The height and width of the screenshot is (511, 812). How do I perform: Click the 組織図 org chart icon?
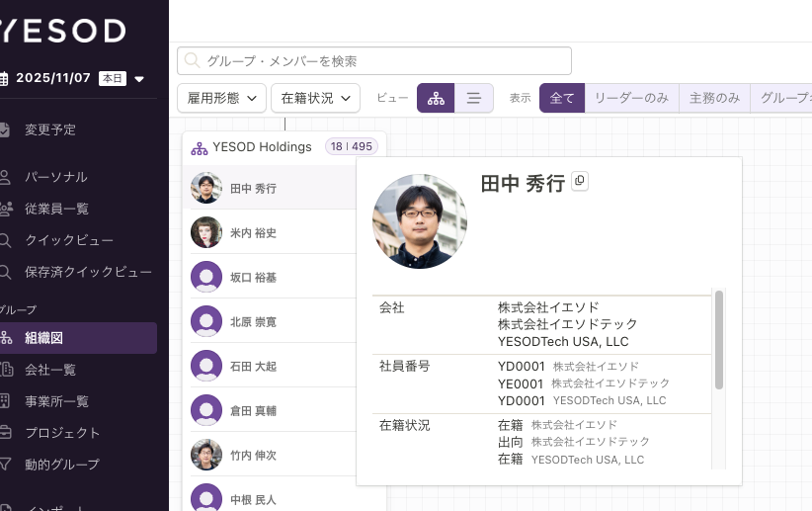pyautogui.click(x=6, y=338)
